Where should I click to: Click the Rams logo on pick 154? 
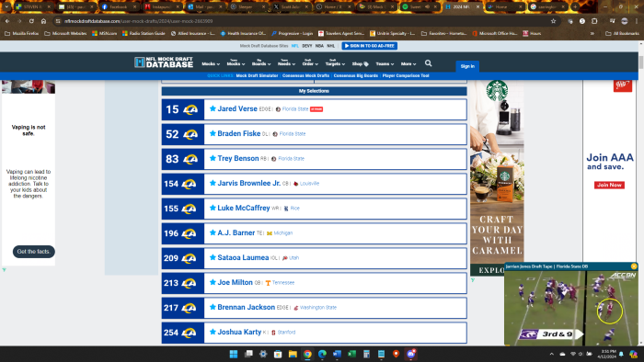(189, 184)
